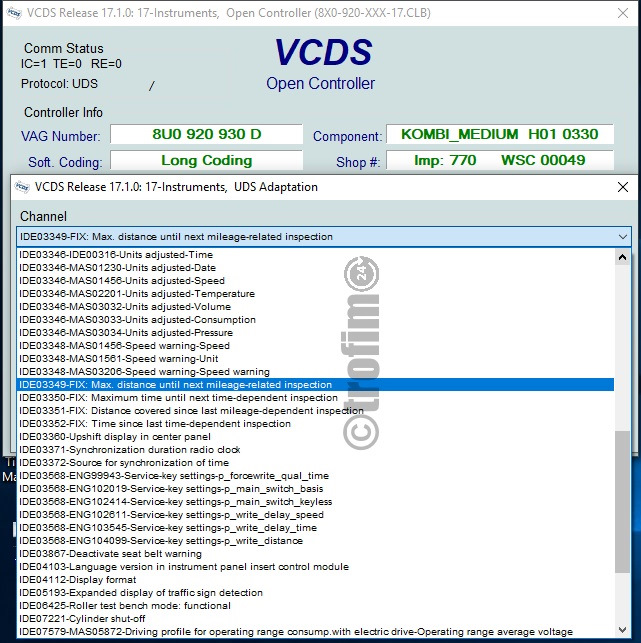Choose Service-key settings-p_write_delay_time
Image resolution: width=641 pixels, height=643 pixels.
tap(315, 528)
